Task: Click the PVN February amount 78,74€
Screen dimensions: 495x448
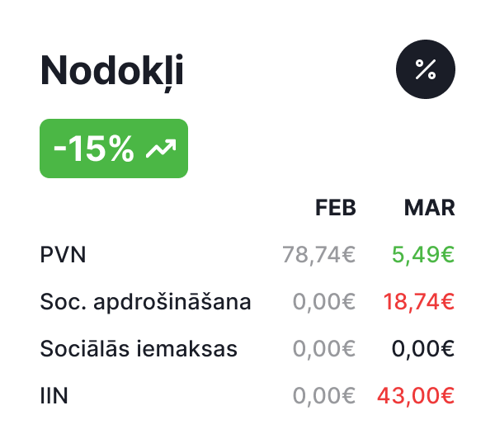Action: (x=318, y=254)
